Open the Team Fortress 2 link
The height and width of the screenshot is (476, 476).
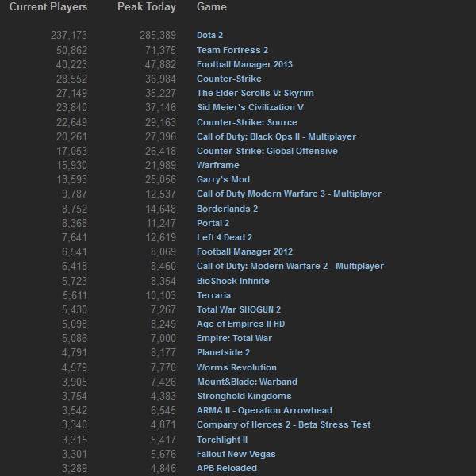coord(232,50)
